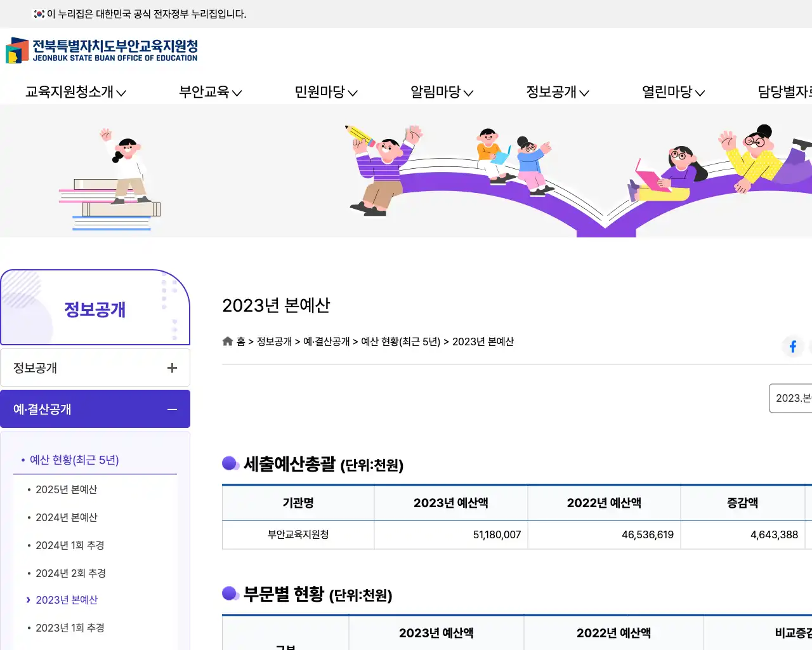Click the 기관명 column header
Screen dimensions: 812x650
[x=298, y=503]
